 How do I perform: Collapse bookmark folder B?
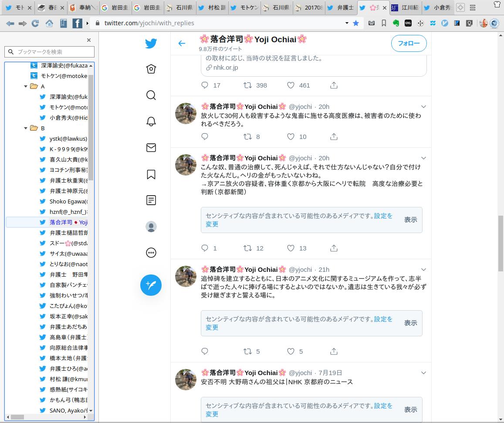click(26, 128)
